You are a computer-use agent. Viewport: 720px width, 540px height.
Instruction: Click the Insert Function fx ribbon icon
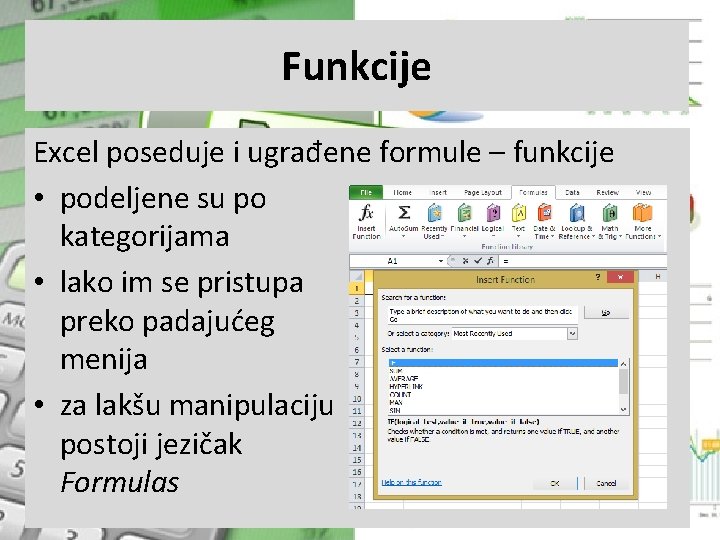tap(366, 213)
